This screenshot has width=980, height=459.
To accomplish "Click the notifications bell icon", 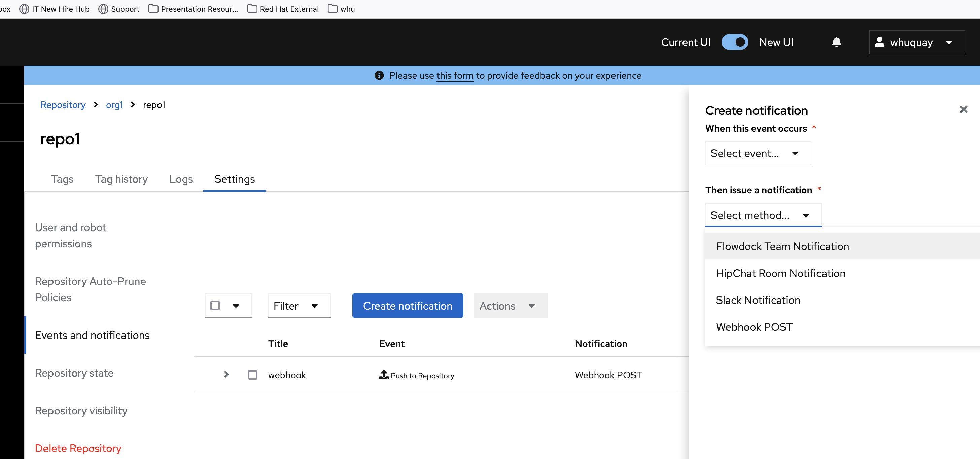I will click(836, 42).
